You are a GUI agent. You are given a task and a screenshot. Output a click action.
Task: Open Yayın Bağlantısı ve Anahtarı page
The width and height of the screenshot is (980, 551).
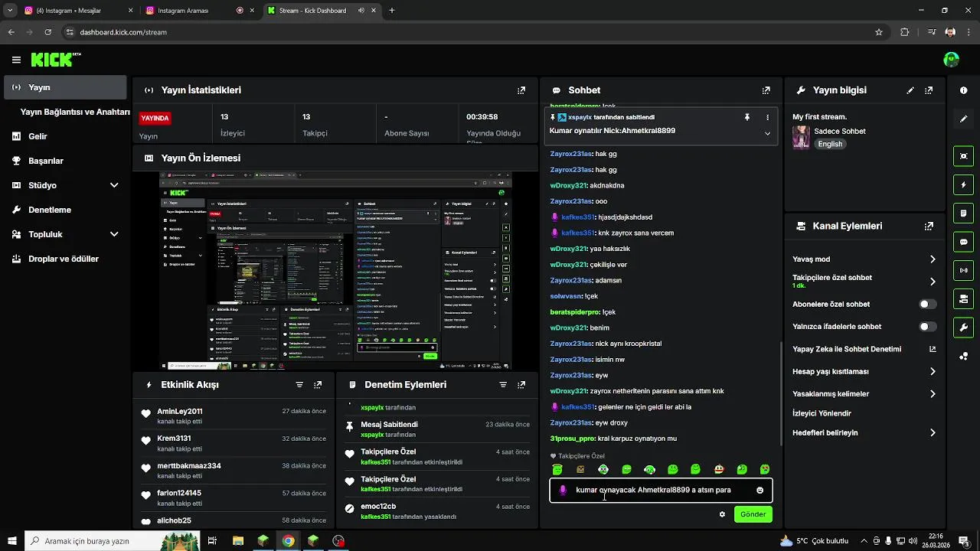pyautogui.click(x=75, y=112)
